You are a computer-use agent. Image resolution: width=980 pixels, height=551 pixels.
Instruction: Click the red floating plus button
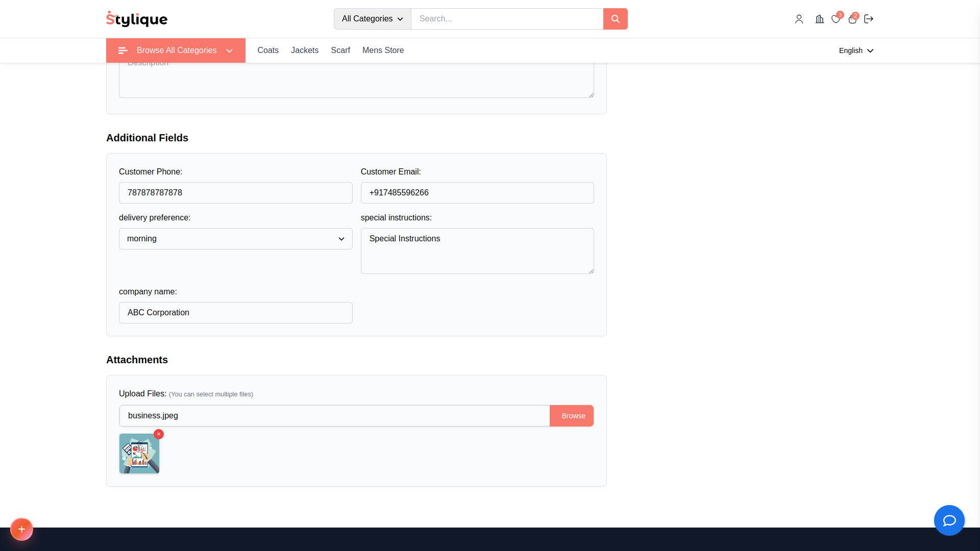click(x=21, y=529)
